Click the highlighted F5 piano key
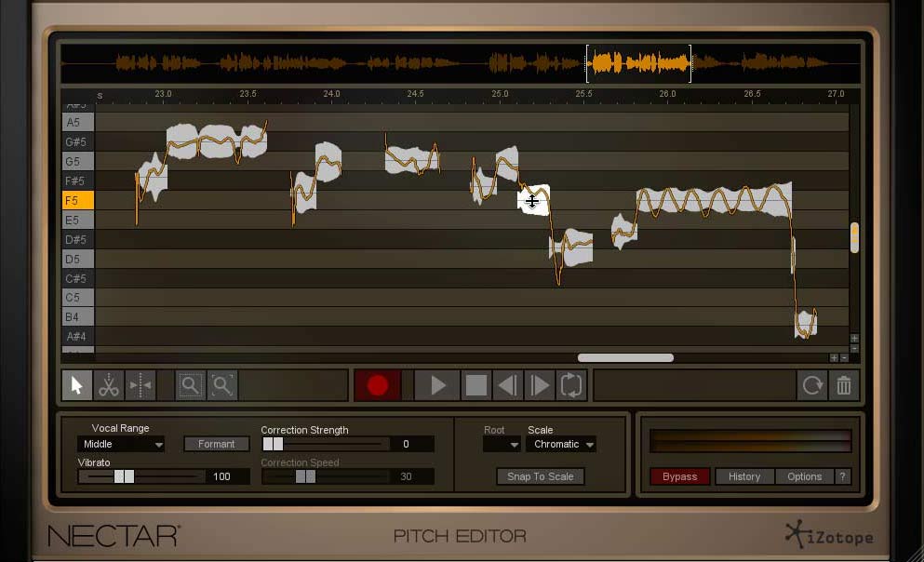This screenshot has height=562, width=924. (x=78, y=200)
